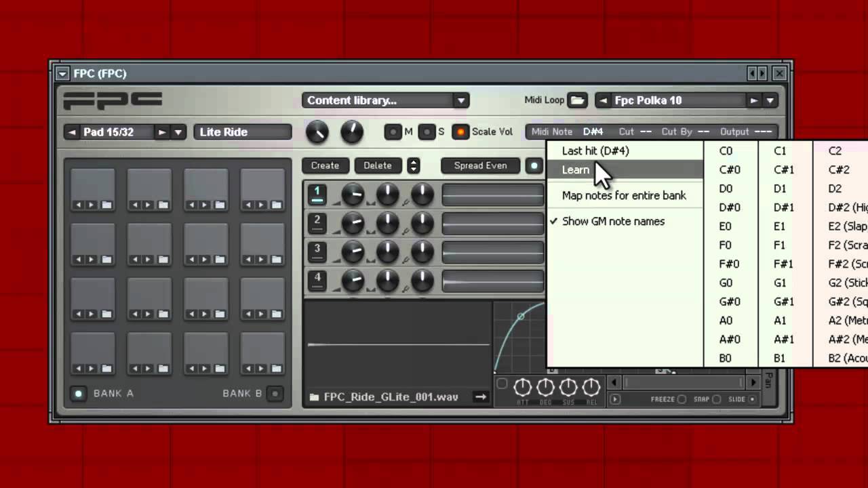Click the small play button left of FREEZE
The width and height of the screenshot is (868, 488).
click(615, 399)
